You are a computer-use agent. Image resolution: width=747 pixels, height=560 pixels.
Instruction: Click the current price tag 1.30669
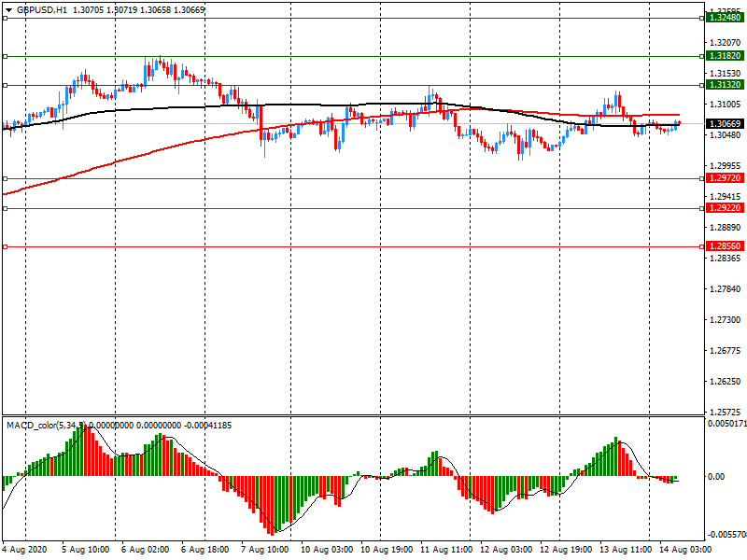point(724,123)
